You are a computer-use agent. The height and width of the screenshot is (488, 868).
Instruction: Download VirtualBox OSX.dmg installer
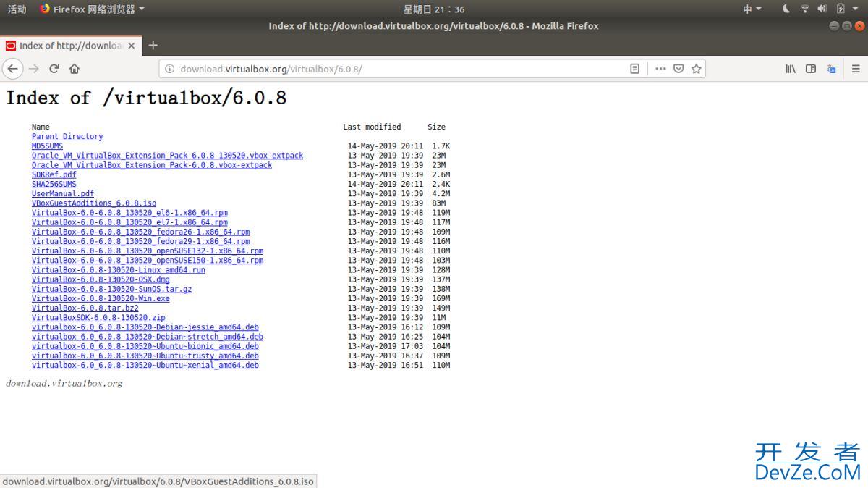(101, 279)
